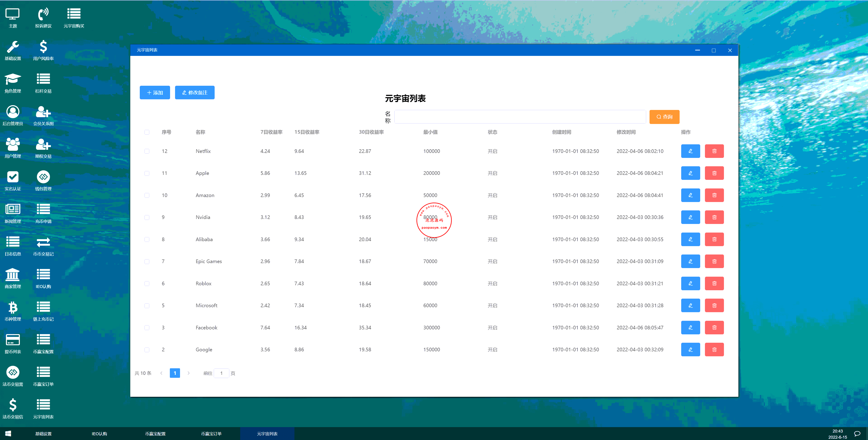Tick the Facebook row checkbox
This screenshot has width=868, height=440.
pyautogui.click(x=147, y=328)
